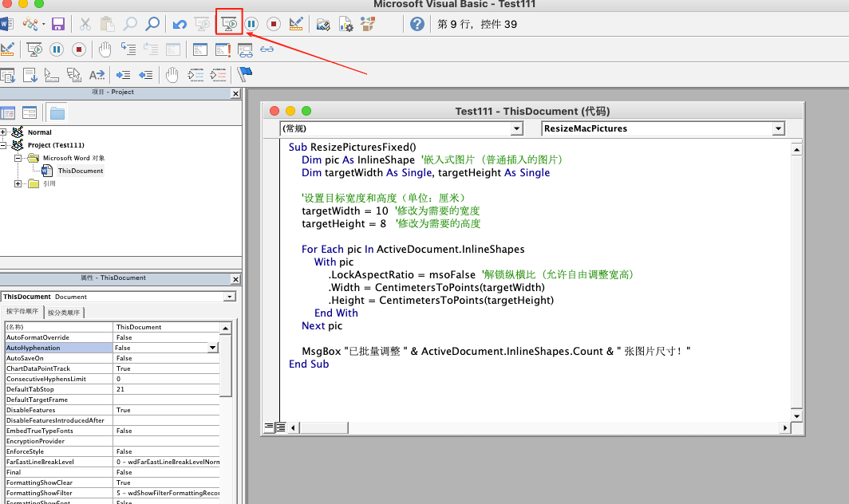The height and width of the screenshot is (504, 849).
Task: Click the Comment Block icon
Action: [196, 75]
